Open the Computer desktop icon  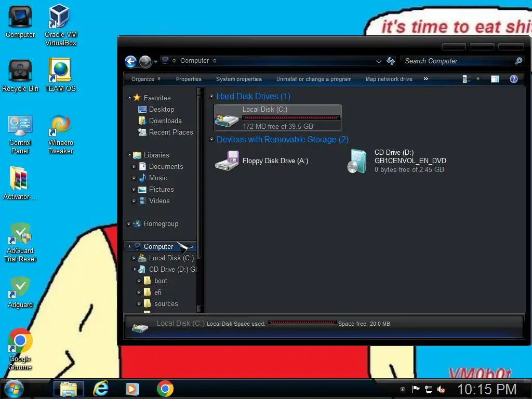coord(20,22)
